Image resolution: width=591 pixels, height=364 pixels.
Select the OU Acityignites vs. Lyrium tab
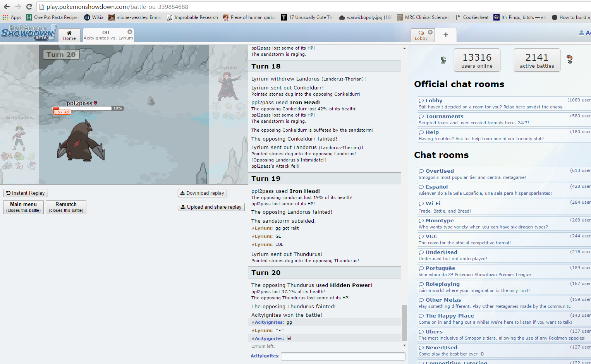click(108, 35)
